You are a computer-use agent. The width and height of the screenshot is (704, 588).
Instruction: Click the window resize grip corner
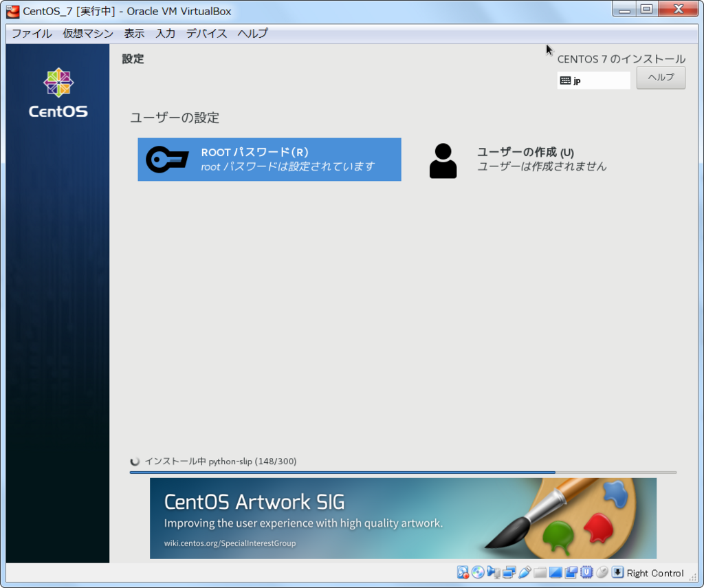click(x=693, y=578)
